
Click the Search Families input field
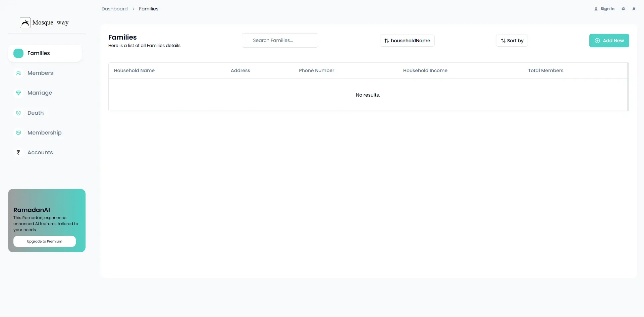click(280, 40)
